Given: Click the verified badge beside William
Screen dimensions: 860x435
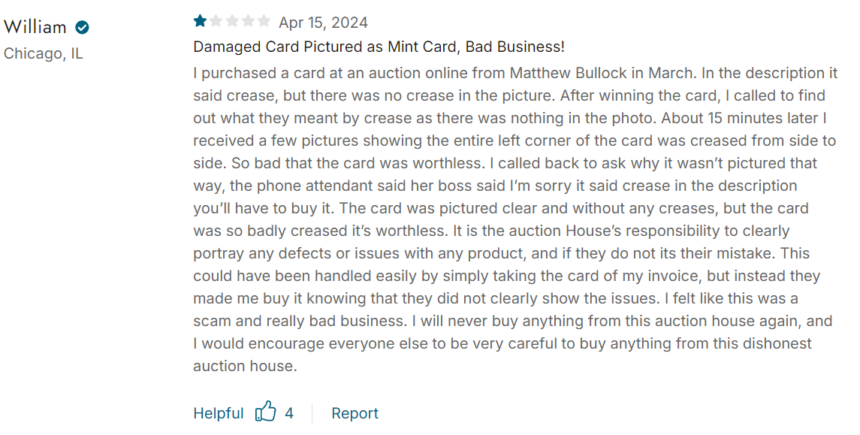Looking at the screenshot, I should [82, 27].
